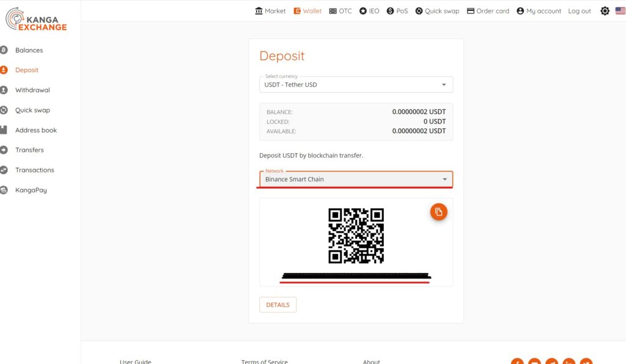Click the Quick swap sidebar icon

click(x=4, y=110)
